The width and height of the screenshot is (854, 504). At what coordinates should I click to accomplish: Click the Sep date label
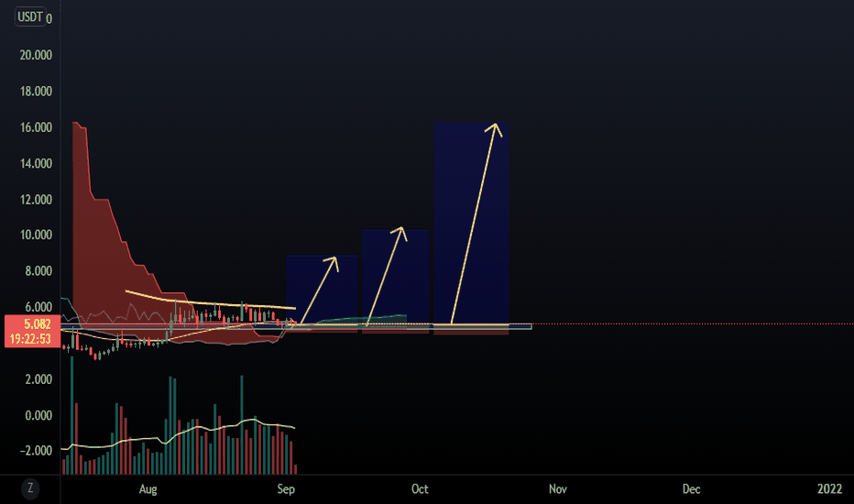pos(286,488)
